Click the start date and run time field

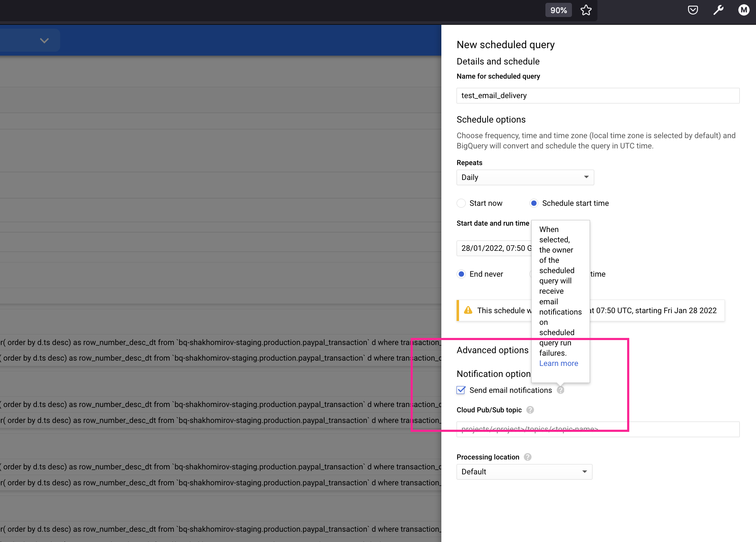pyautogui.click(x=494, y=248)
